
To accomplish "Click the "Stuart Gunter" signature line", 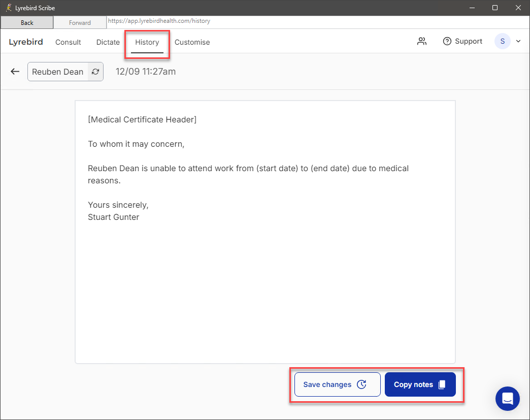I will (114, 217).
